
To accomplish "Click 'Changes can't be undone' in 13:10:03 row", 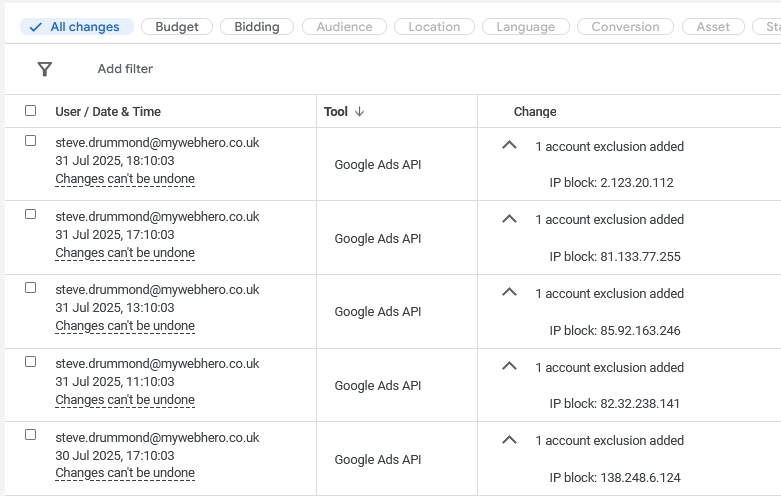I will pos(125,326).
